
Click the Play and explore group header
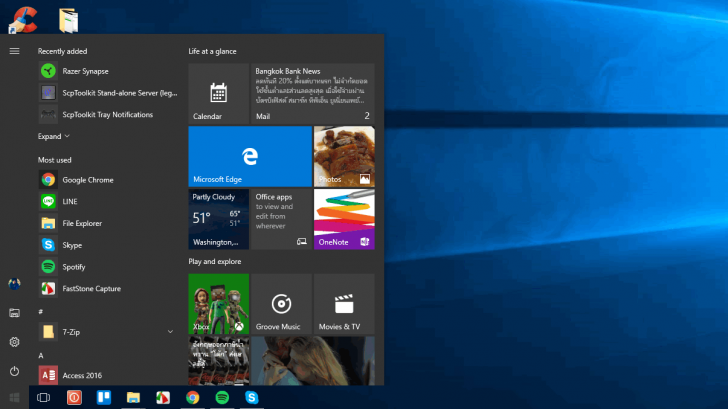(214, 261)
